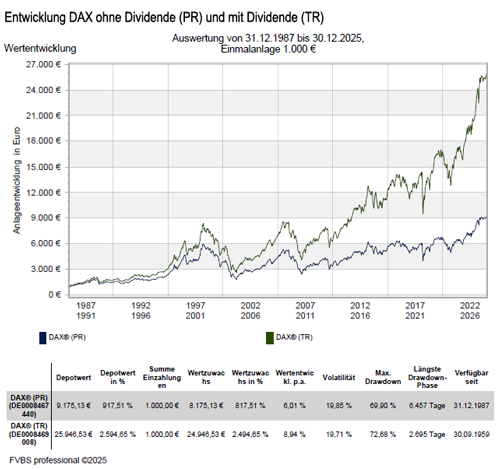Click the Längste Drawdown-Phase header
Screen dimensions: 500x470
(427, 377)
